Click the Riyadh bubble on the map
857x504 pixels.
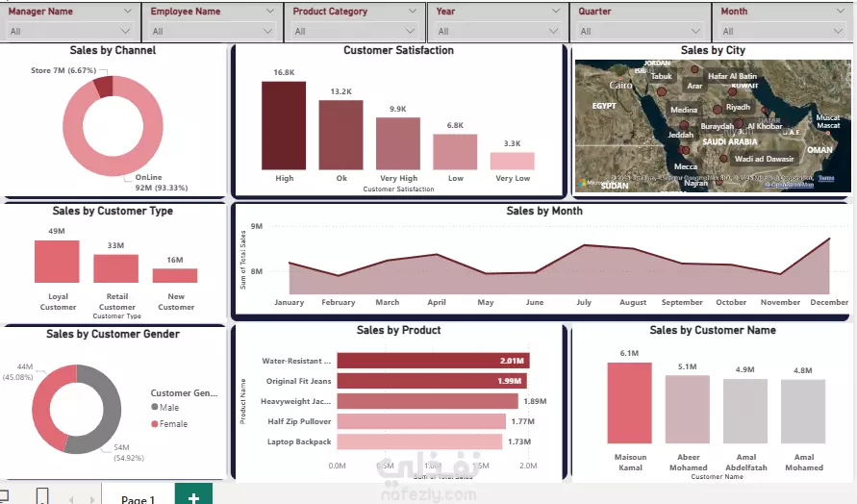[718, 110]
